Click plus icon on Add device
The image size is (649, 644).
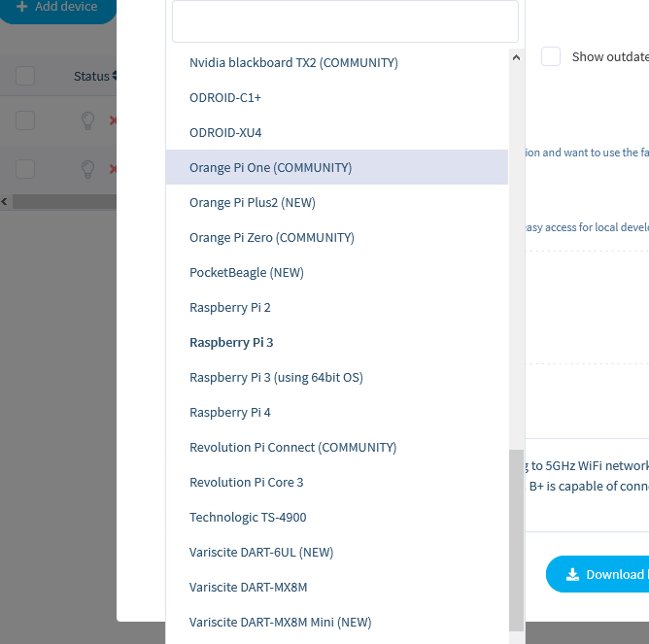tap(22, 7)
